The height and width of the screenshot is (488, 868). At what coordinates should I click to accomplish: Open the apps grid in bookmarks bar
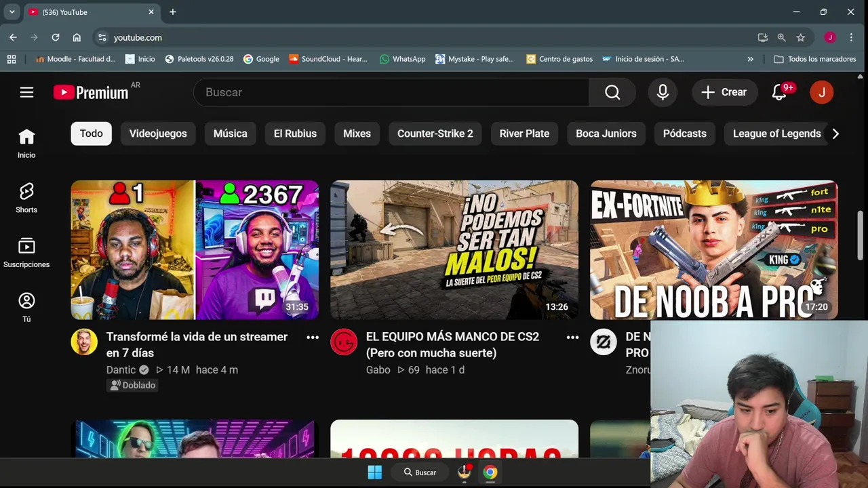pos(12,59)
